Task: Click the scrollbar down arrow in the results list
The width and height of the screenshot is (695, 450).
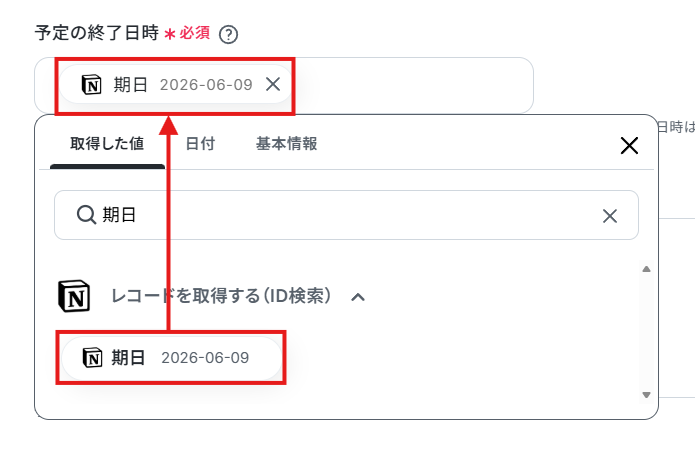Action: [x=646, y=395]
